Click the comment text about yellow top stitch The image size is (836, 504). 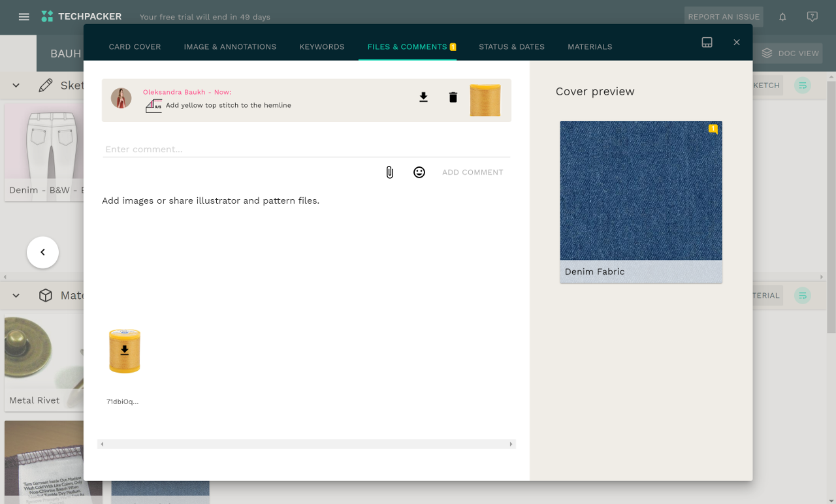229,105
